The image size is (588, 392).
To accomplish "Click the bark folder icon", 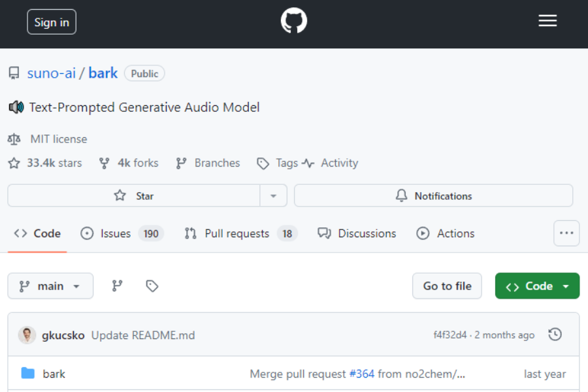I will (x=26, y=374).
